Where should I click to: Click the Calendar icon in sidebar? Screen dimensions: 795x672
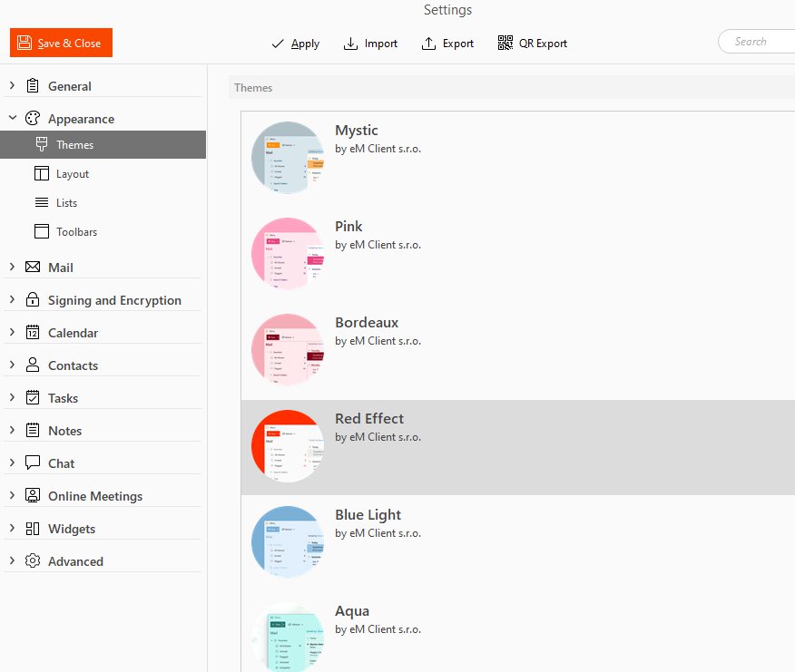tap(33, 333)
